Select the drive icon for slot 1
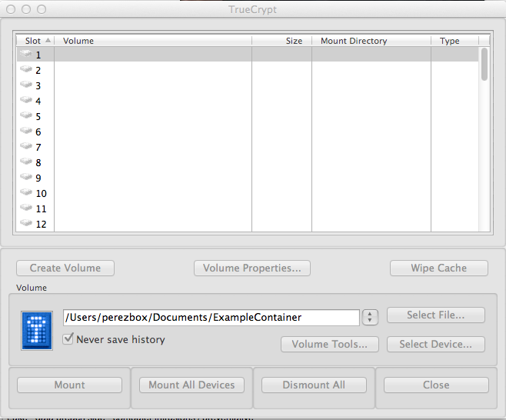The width and height of the screenshot is (506, 420). (x=26, y=54)
